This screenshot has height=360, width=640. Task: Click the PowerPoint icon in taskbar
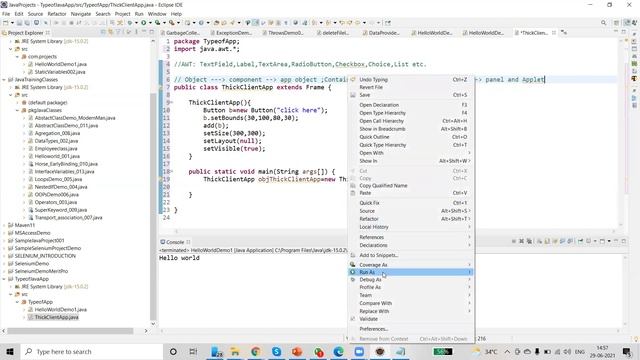tap(297, 351)
